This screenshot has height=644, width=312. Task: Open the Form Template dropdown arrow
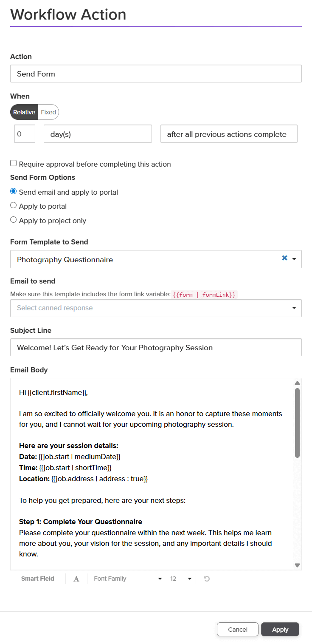pyautogui.click(x=294, y=259)
